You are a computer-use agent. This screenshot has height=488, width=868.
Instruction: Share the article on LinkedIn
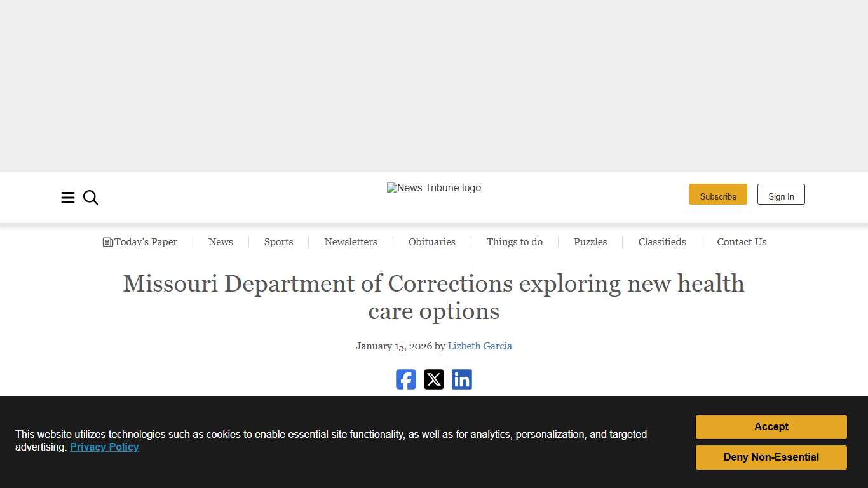[x=462, y=379]
